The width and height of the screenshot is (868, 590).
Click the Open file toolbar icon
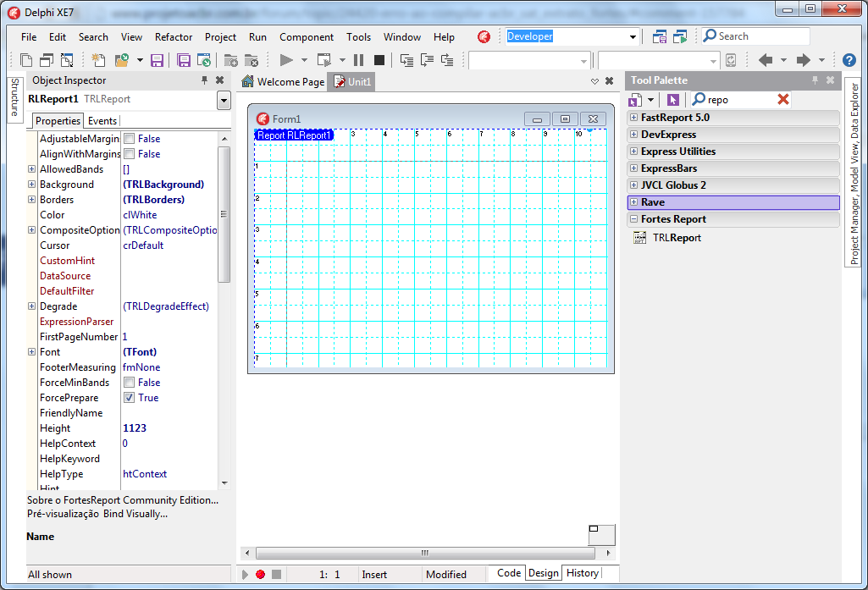point(121,60)
